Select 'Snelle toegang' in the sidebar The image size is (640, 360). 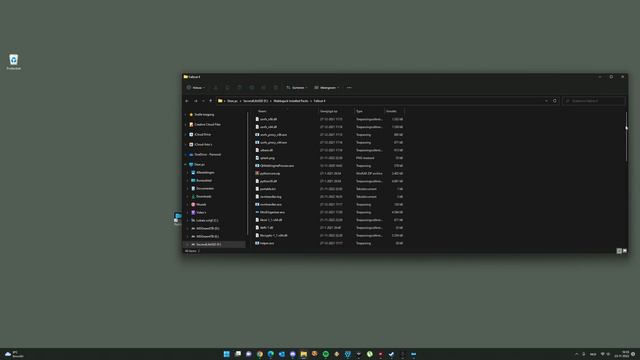pos(204,115)
